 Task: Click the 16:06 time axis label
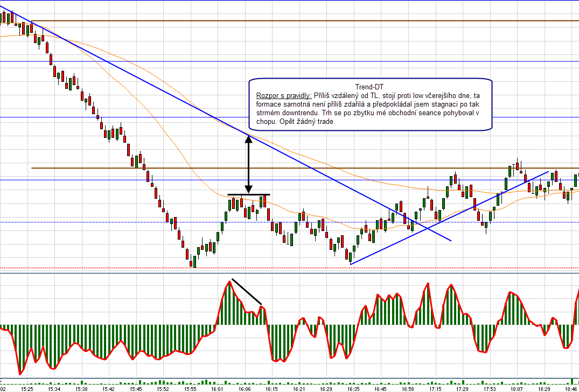(x=245, y=389)
